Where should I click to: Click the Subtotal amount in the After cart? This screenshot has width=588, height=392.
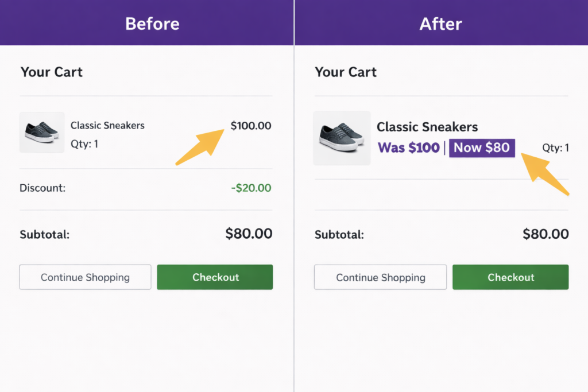pos(546,234)
